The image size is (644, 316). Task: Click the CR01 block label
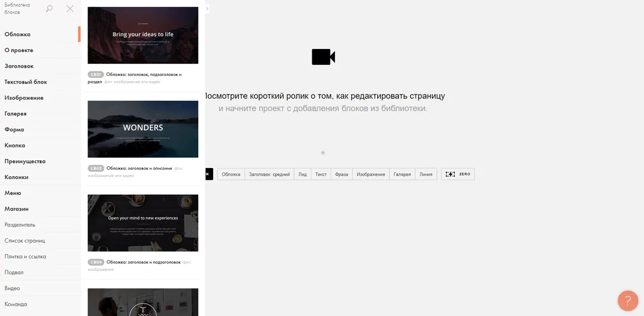96,75
